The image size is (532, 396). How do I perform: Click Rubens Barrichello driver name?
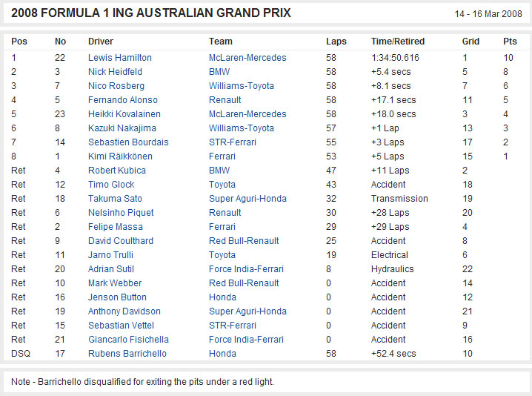tap(127, 354)
